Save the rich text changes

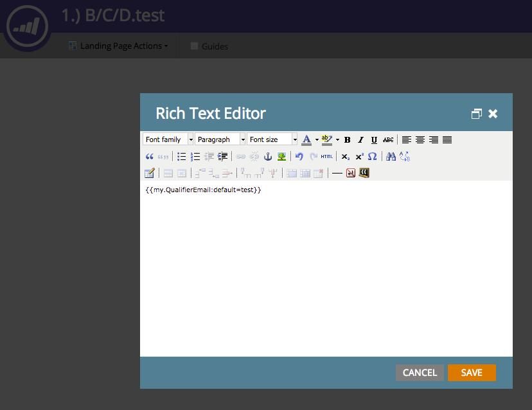(472, 373)
